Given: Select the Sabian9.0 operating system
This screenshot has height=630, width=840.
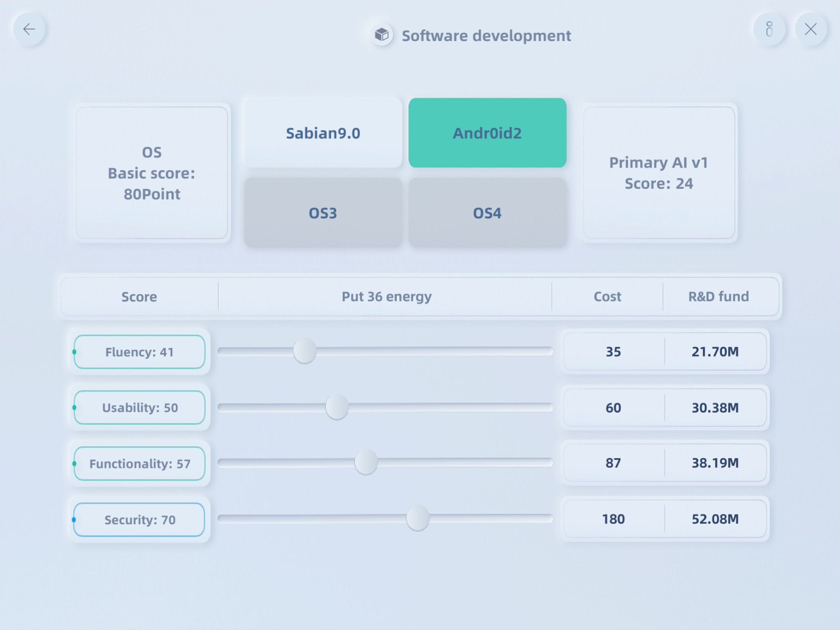Looking at the screenshot, I should 323,133.
